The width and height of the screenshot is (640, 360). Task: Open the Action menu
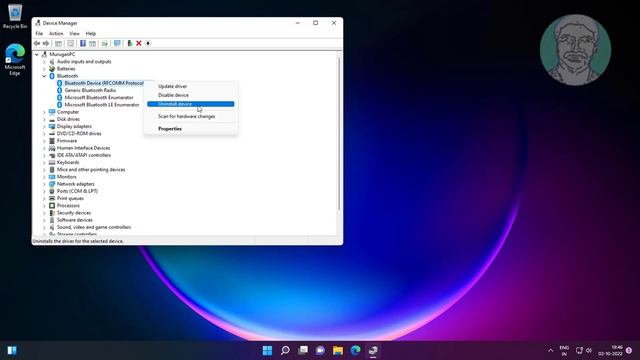tap(56, 33)
